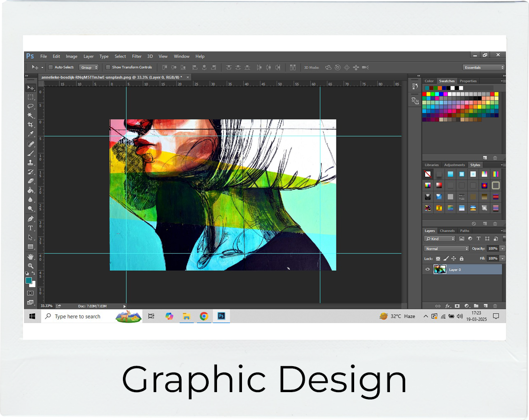Viewport: 529px width, 420px height.
Task: Select the Clone Stamp tool
Action: [x=31, y=163]
